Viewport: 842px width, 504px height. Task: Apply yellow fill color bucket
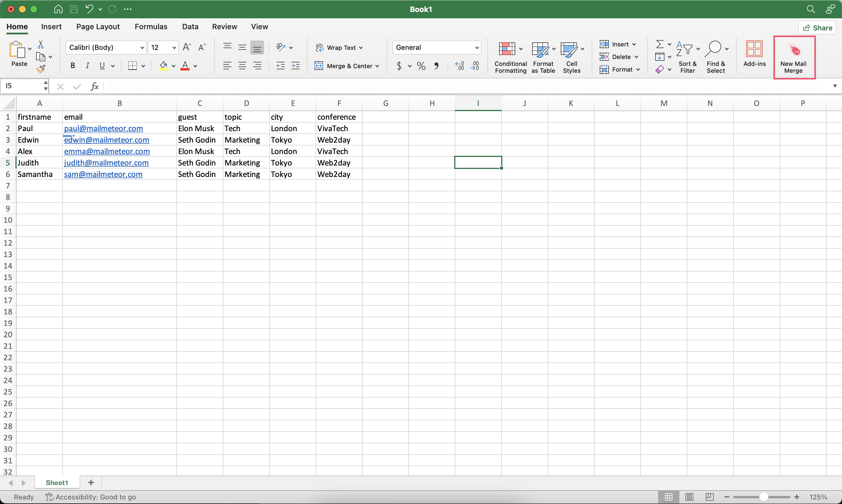tap(163, 66)
